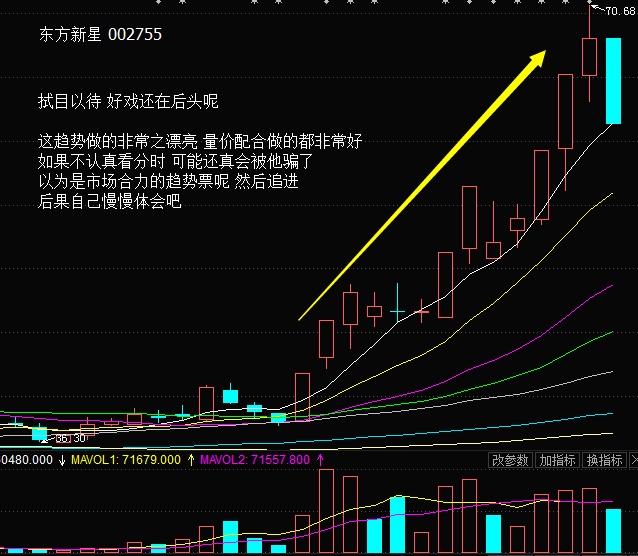Viewport: 638px width, 556px height.
Task: Click the 36.30 low price label
Action: coord(69,438)
